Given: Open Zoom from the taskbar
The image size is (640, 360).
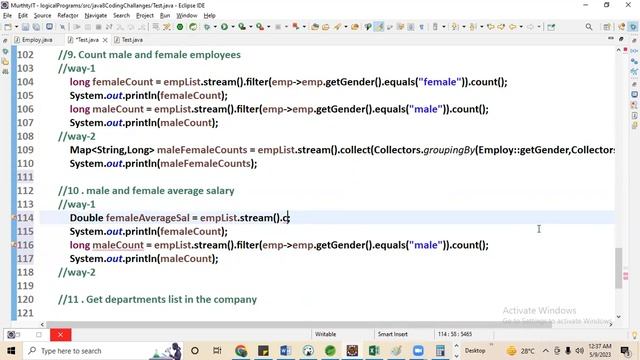Looking at the screenshot, I should click(x=418, y=351).
